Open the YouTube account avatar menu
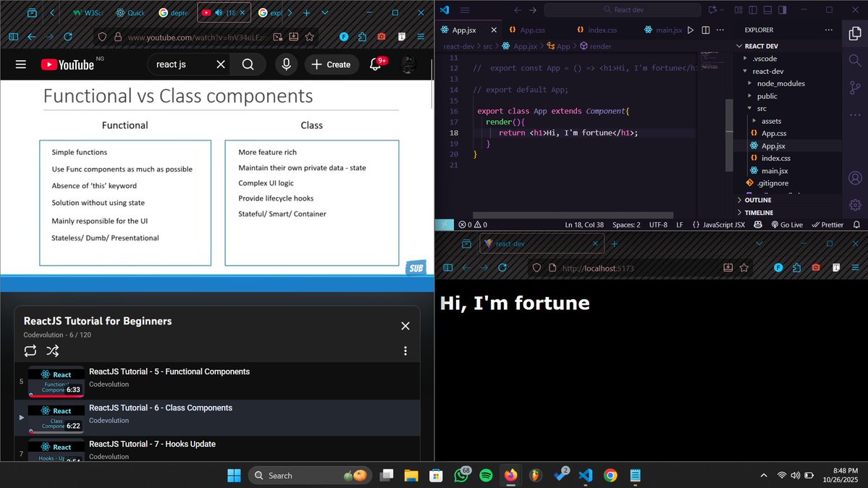This screenshot has width=868, height=488. 408,65
